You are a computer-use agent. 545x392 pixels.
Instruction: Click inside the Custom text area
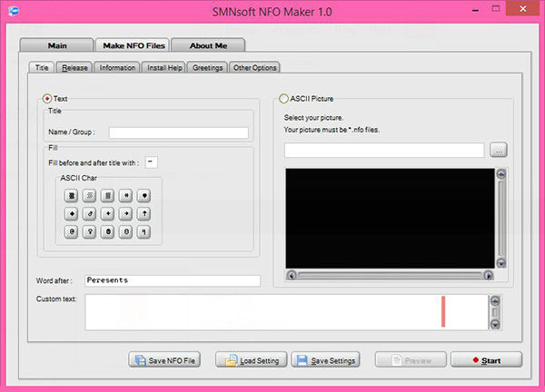pos(286,312)
